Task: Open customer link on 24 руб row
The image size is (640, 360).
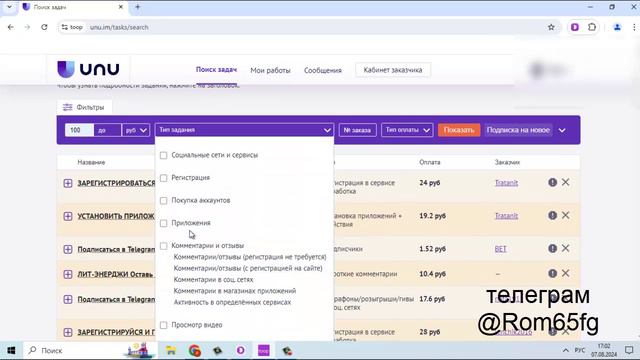Action: 506,183
